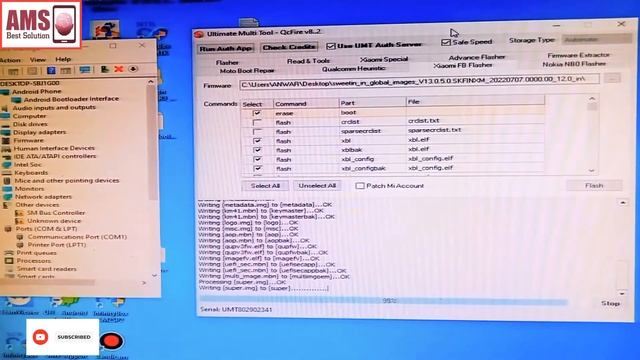Click the Monitors icon in device tree
Viewport: 640px width, 360px height.
point(7,189)
